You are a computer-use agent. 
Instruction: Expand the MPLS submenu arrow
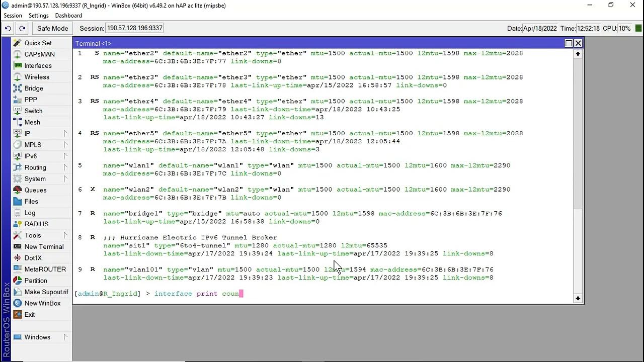click(65, 145)
